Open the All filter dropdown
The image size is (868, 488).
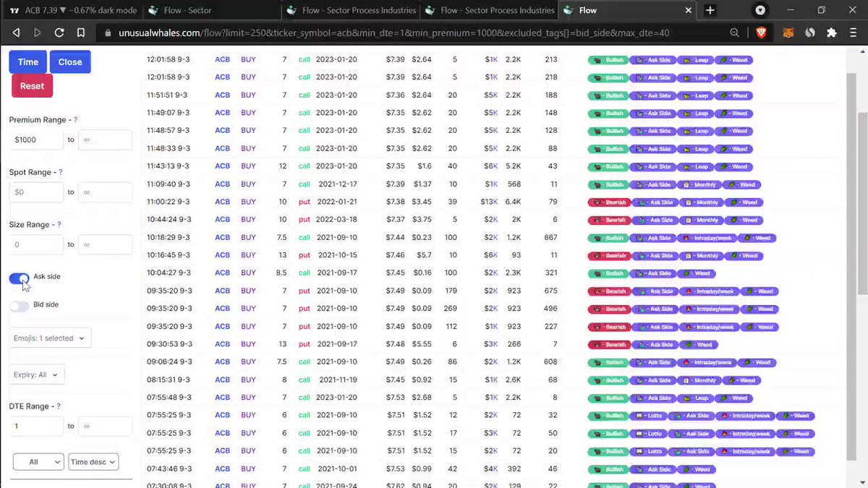(38, 461)
